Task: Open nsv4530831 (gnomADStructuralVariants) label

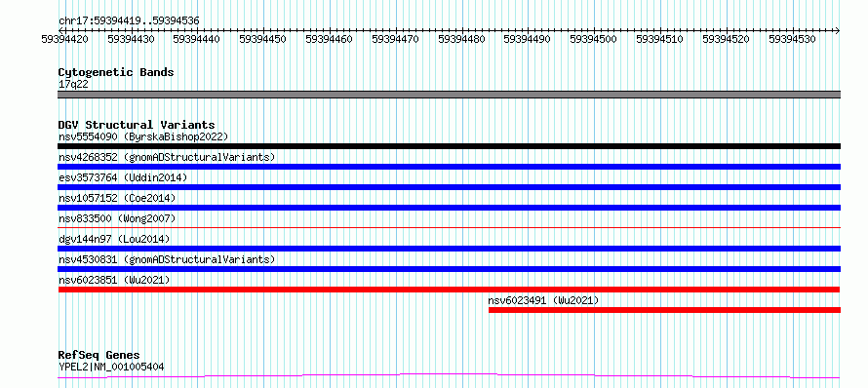Action: (x=167, y=259)
